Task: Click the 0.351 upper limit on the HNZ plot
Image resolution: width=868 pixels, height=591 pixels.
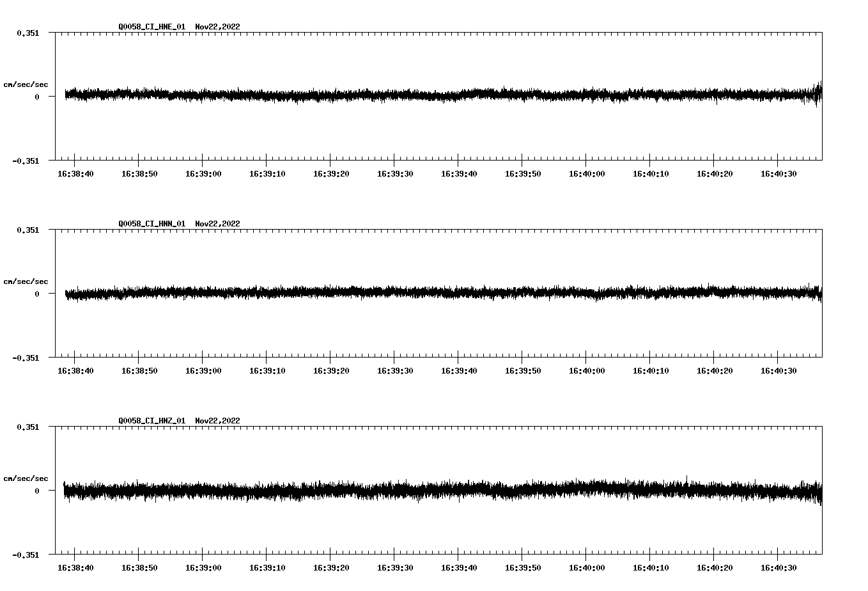Action: [27, 427]
